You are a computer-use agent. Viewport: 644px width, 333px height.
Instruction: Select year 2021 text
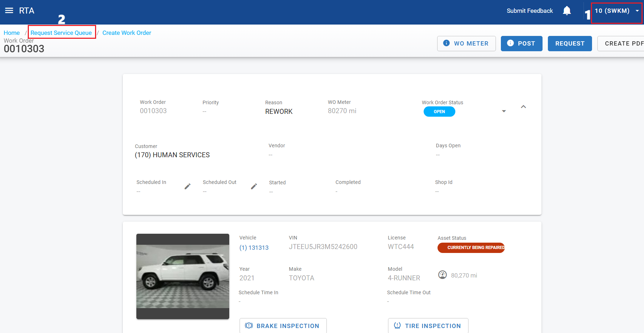coord(247,278)
